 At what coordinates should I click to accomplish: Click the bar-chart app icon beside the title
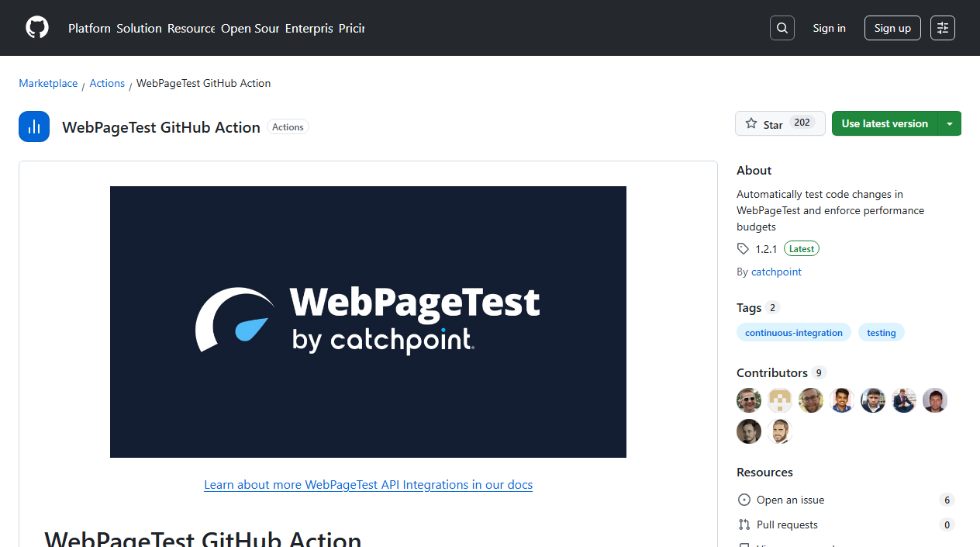[x=33, y=126]
